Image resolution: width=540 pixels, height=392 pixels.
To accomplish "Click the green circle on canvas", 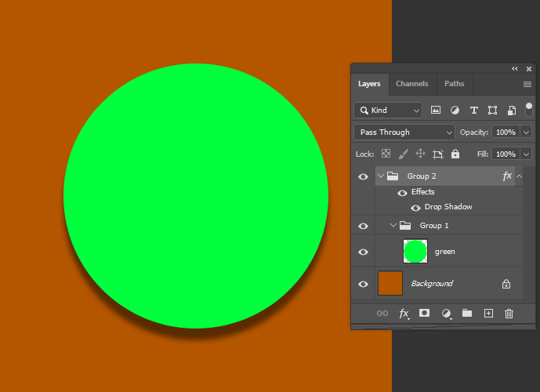I will pos(196,196).
